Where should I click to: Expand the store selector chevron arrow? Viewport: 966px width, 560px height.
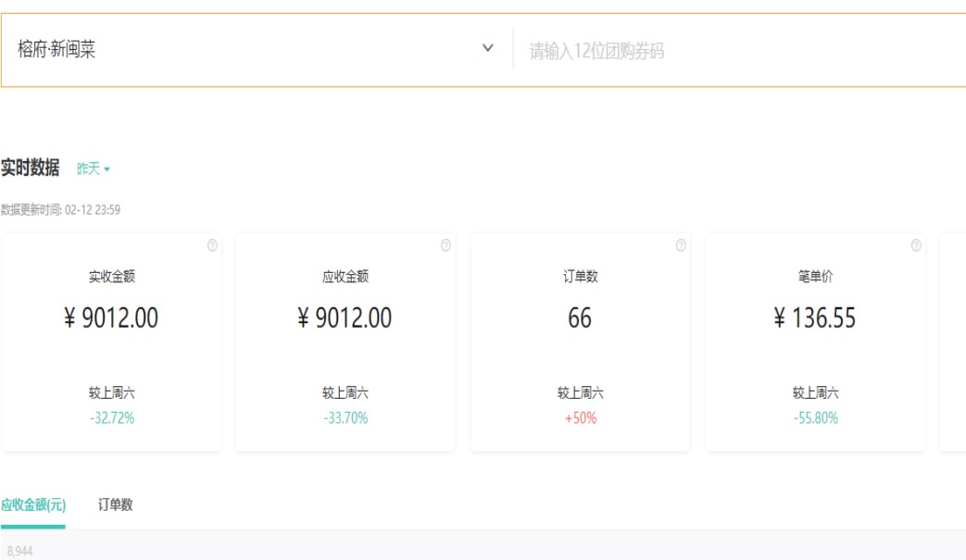click(488, 49)
